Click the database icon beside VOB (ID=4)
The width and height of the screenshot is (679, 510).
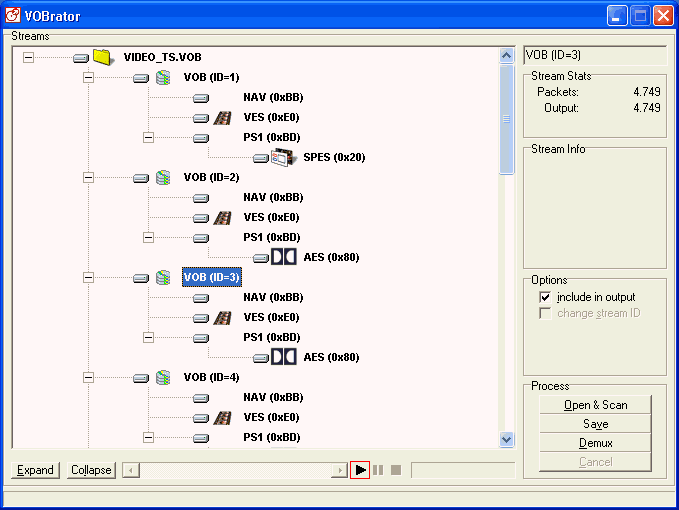click(163, 378)
